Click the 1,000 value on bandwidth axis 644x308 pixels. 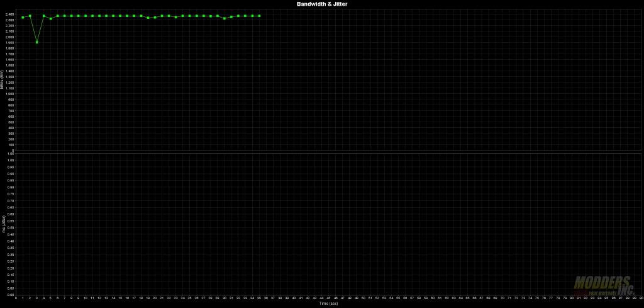[11, 94]
